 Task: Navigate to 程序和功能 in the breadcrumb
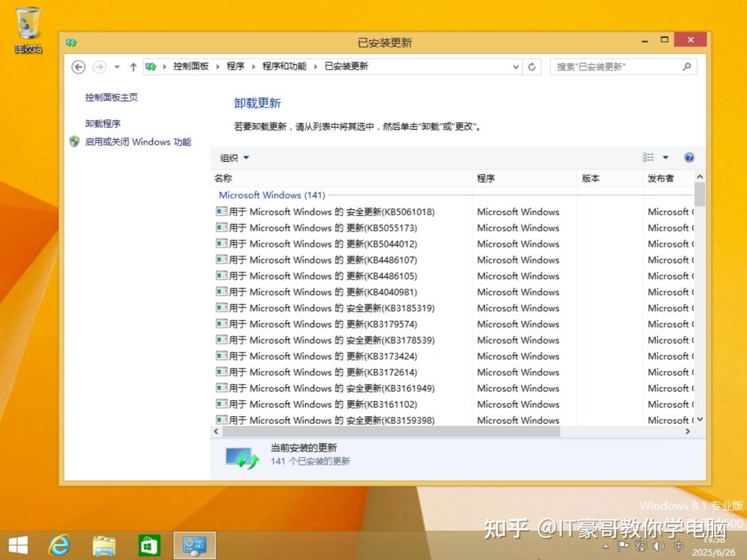pyautogui.click(x=286, y=66)
